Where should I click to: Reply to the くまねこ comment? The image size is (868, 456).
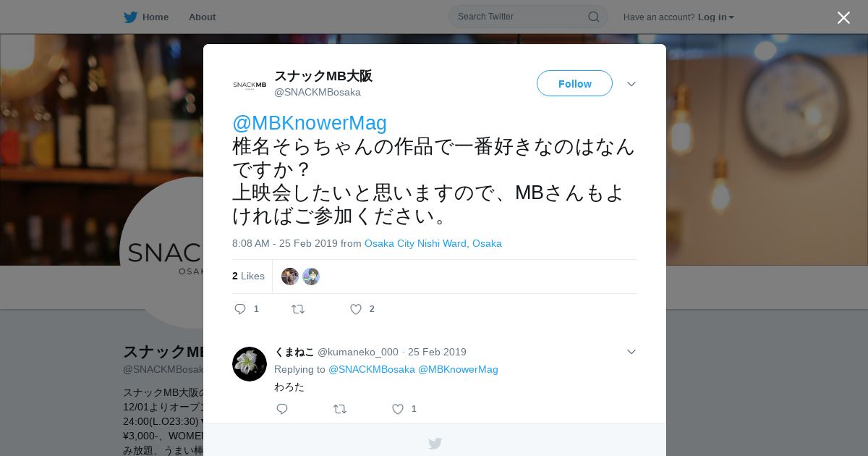click(282, 409)
